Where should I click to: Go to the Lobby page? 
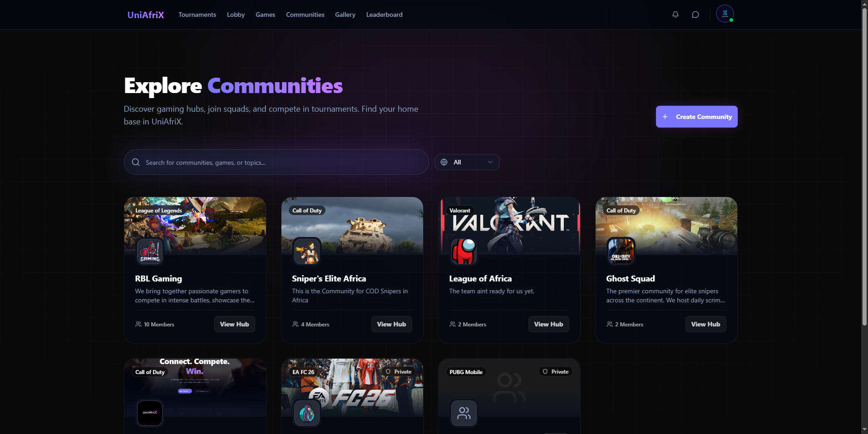coord(236,15)
